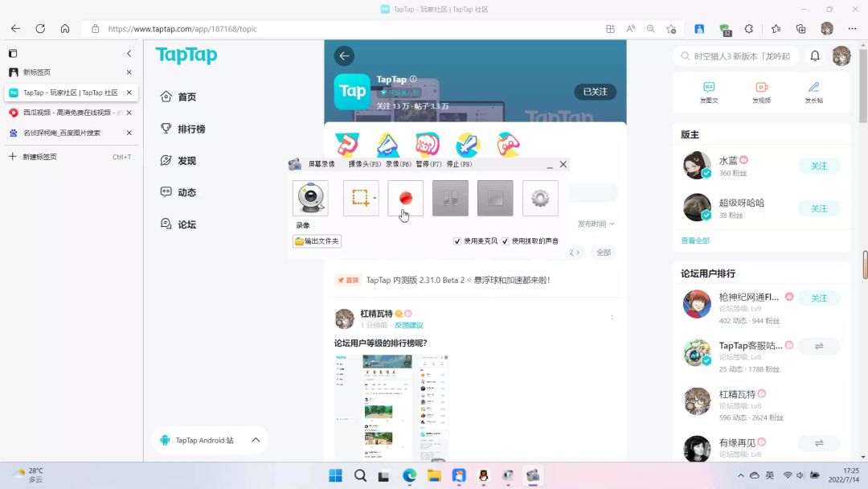
Task: Open 发布时间 sort dropdown
Action: [596, 224]
